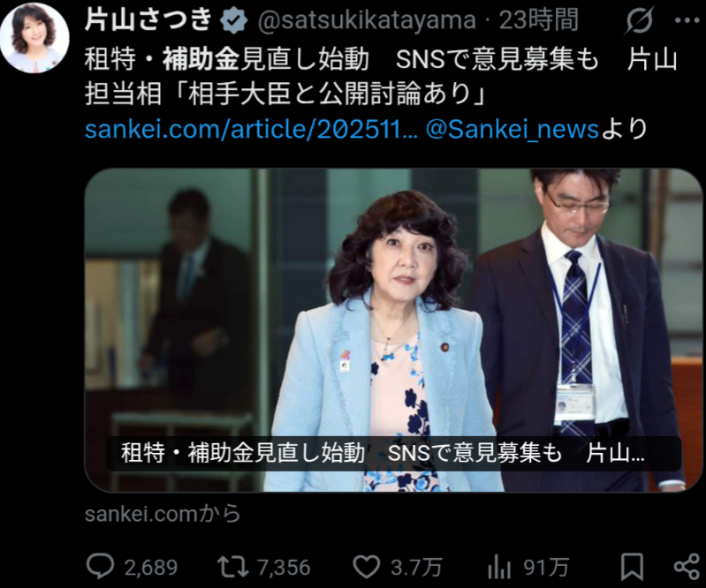Click the card headline caption overlay
This screenshot has width=706, height=588.
coord(393,454)
